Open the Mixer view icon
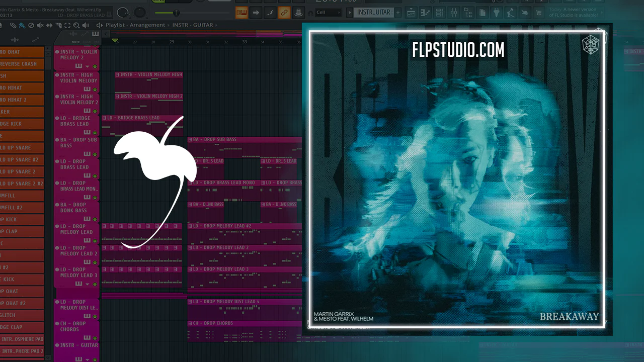This screenshot has height=362, width=644. (x=454, y=13)
